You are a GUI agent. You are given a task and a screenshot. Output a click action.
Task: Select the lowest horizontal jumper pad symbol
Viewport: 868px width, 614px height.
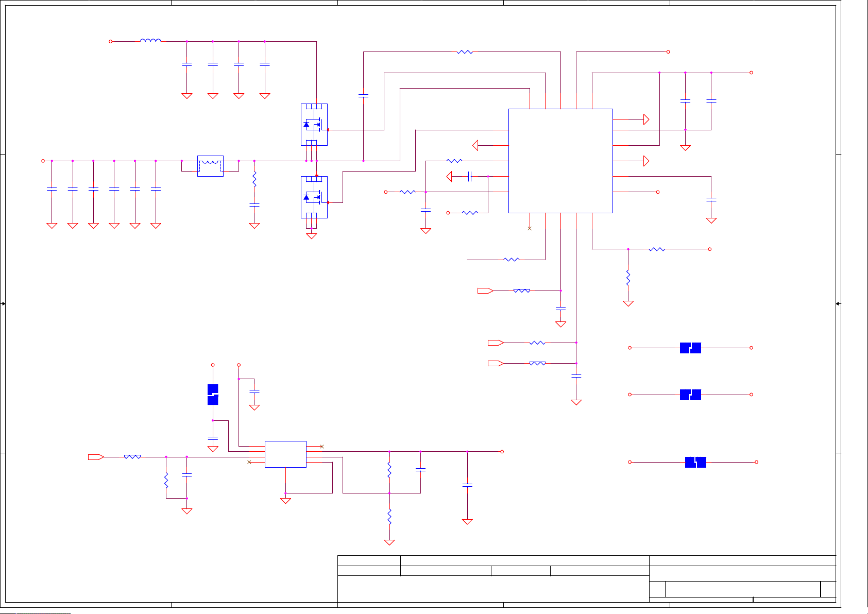pos(695,462)
